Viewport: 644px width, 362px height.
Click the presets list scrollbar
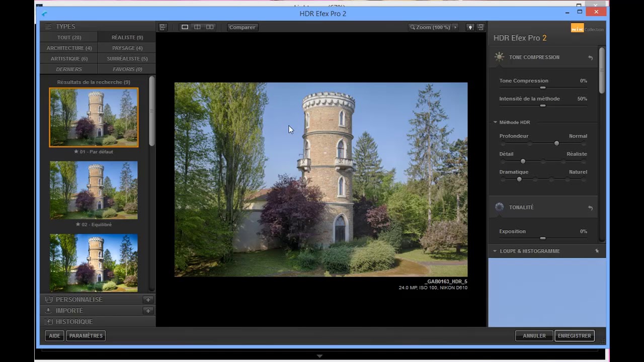pyautogui.click(x=151, y=111)
